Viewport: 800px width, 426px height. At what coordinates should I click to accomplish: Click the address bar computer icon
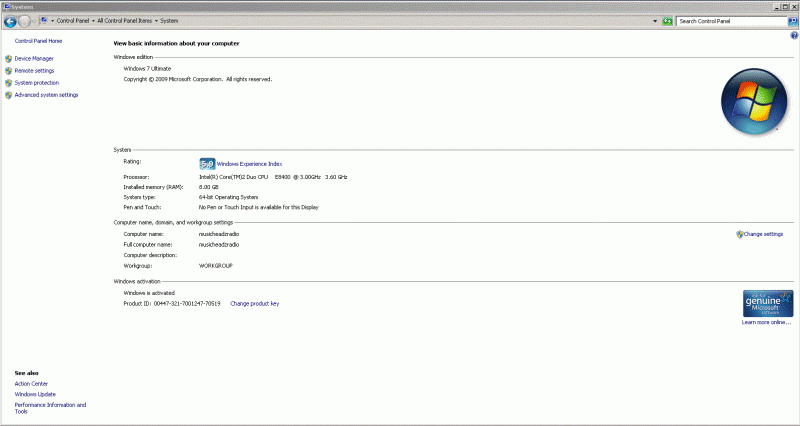pyautogui.click(x=44, y=20)
